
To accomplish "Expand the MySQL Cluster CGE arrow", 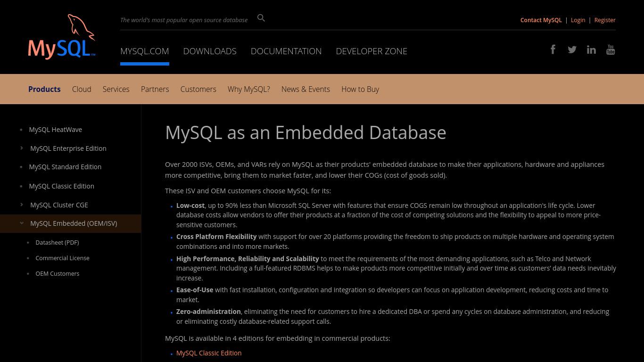I will (22, 205).
